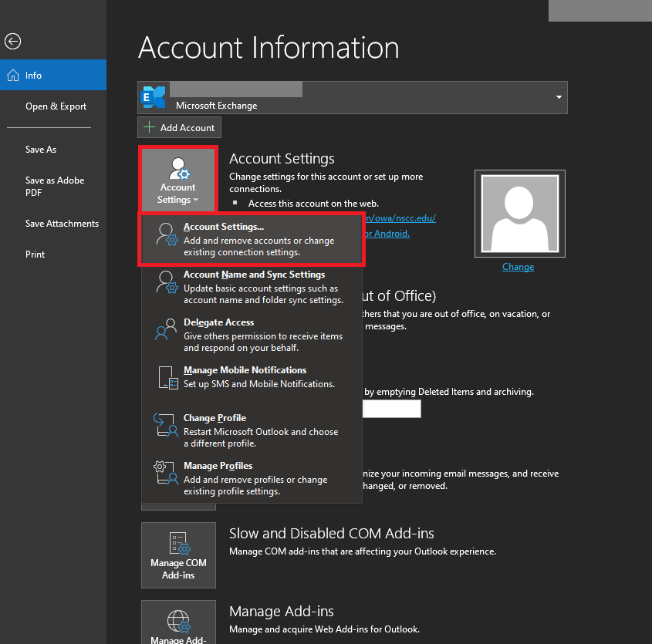This screenshot has height=644, width=652.
Task: Click the Account Information heading
Action: click(x=269, y=47)
